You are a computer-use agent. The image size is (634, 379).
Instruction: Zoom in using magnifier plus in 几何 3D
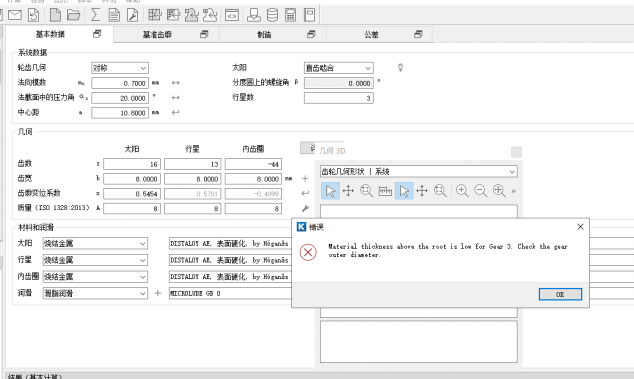tap(462, 191)
